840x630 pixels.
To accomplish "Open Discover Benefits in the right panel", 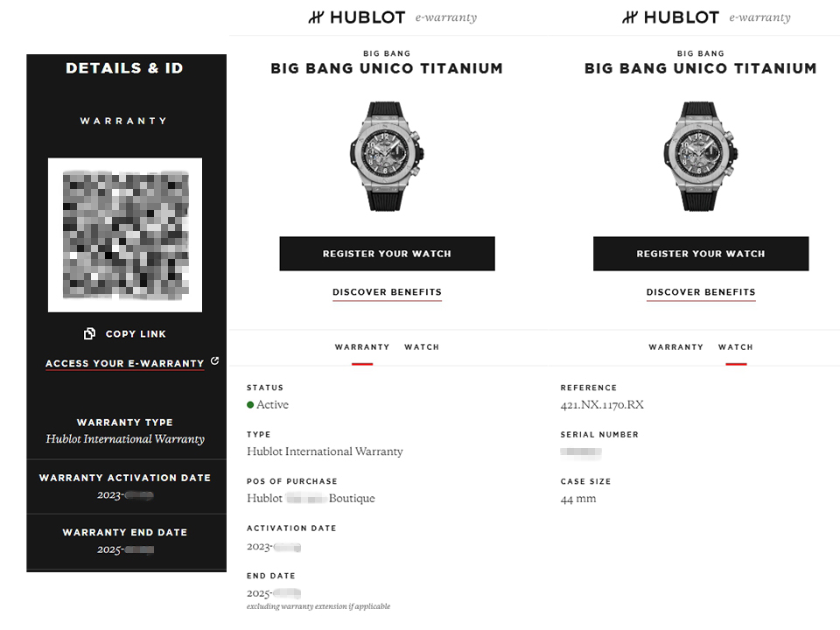I will point(701,292).
